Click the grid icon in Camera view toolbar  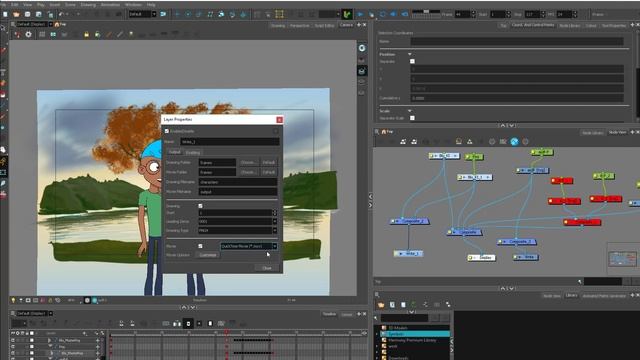[42, 35]
